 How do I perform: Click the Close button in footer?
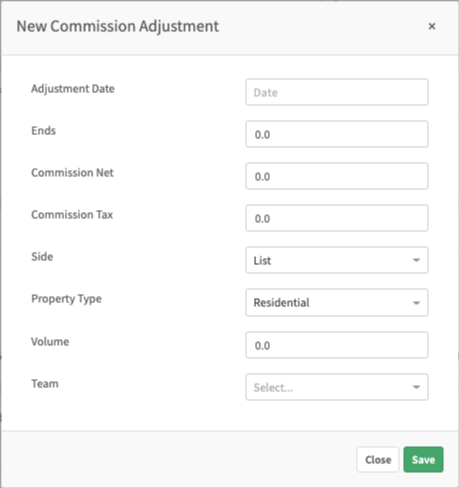point(378,460)
